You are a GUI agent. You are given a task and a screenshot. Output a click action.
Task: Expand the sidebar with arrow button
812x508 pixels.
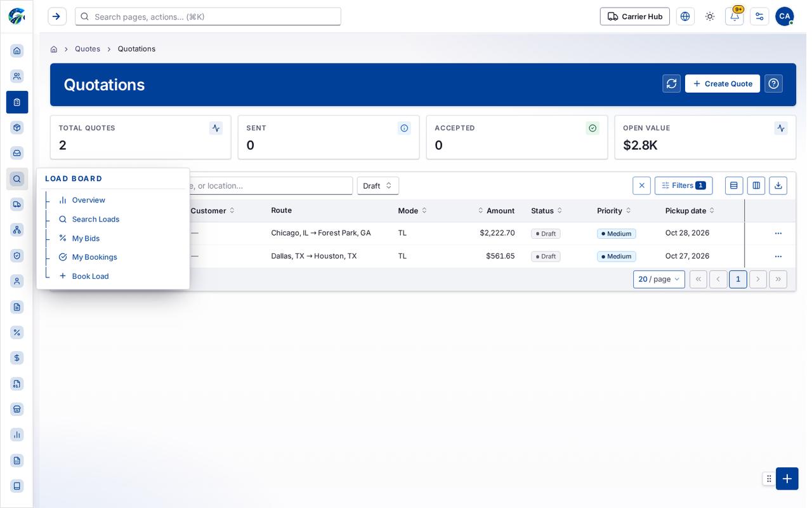[x=57, y=17]
